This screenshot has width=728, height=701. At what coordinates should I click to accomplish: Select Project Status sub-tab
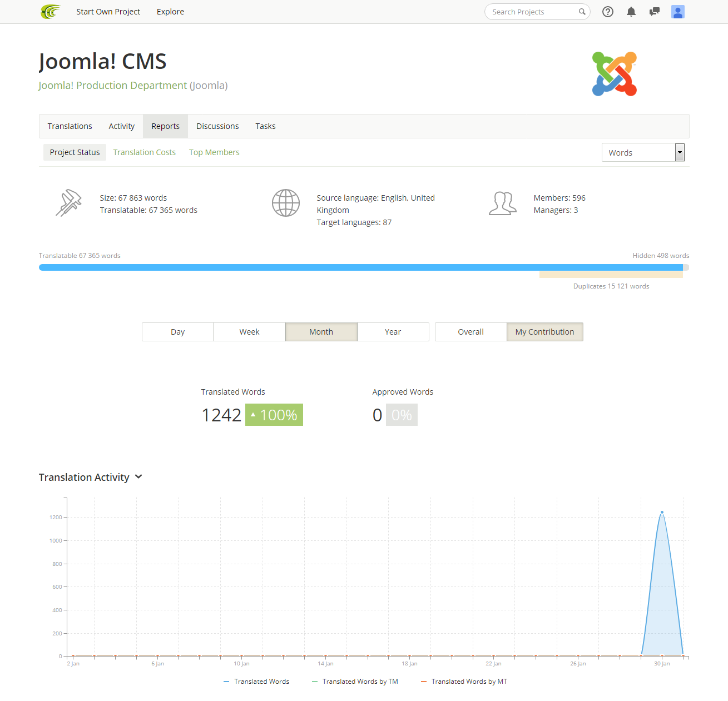(x=75, y=152)
